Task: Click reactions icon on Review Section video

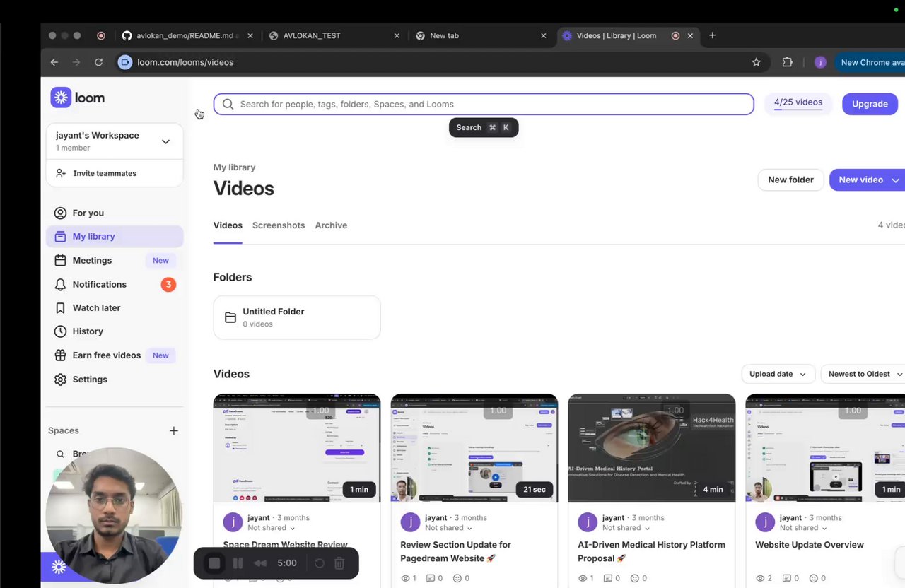Action: [457, 578]
